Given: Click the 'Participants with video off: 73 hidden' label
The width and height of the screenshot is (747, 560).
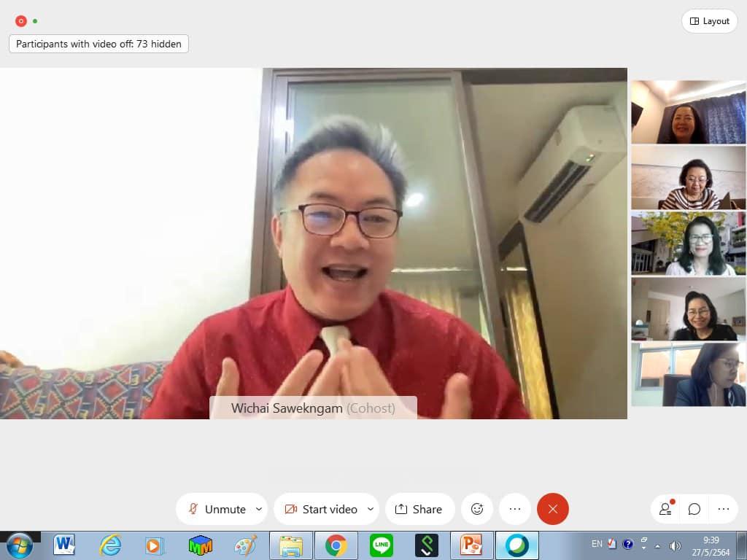Looking at the screenshot, I should click(98, 44).
